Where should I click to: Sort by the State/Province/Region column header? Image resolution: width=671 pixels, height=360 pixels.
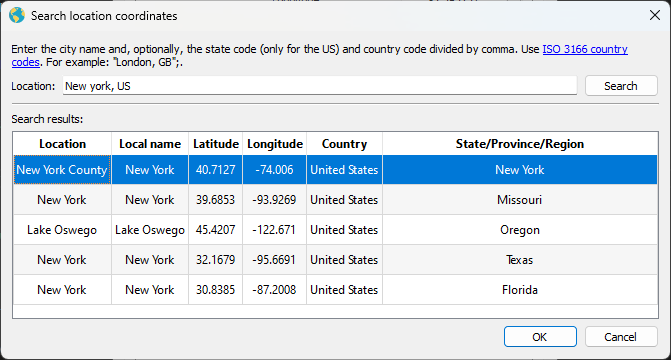click(520, 144)
